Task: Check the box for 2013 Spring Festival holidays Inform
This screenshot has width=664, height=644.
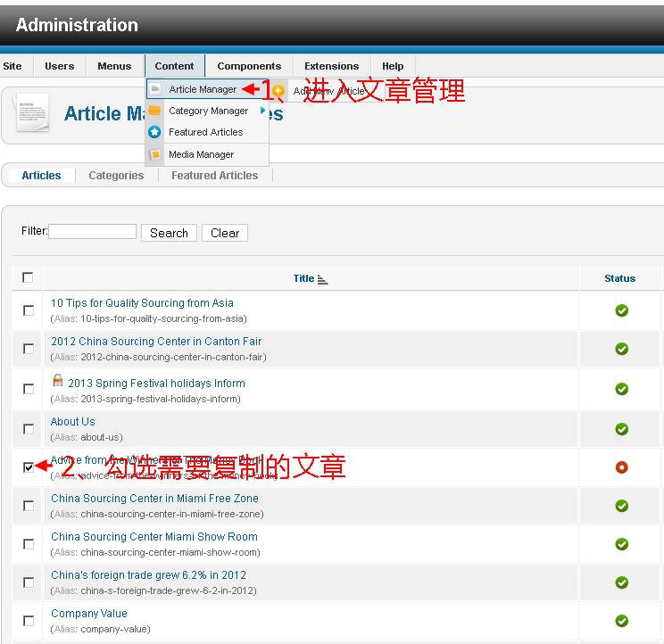Action: coord(29,388)
